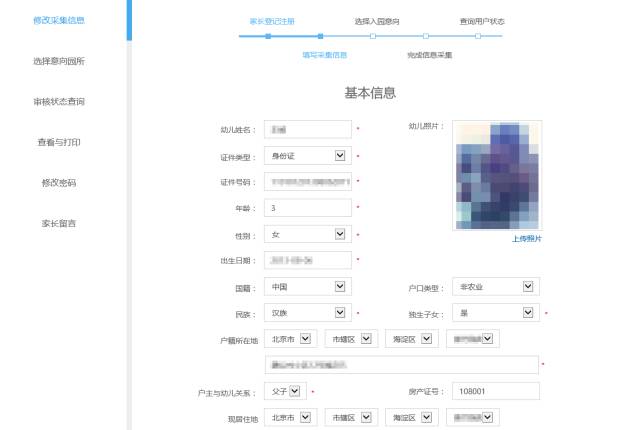This screenshot has height=430, width=640.
Task: Open 现居住地 street dropdown
Action: tap(473, 417)
